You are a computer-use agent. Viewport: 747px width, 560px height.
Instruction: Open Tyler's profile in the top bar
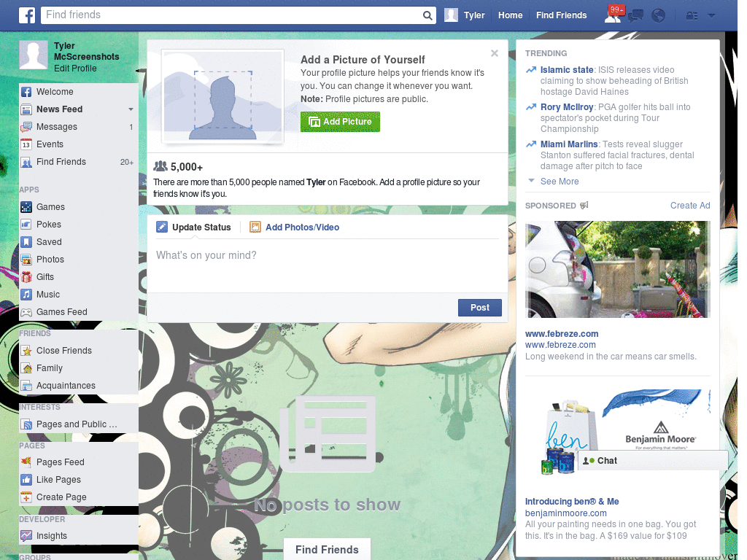tap(465, 15)
